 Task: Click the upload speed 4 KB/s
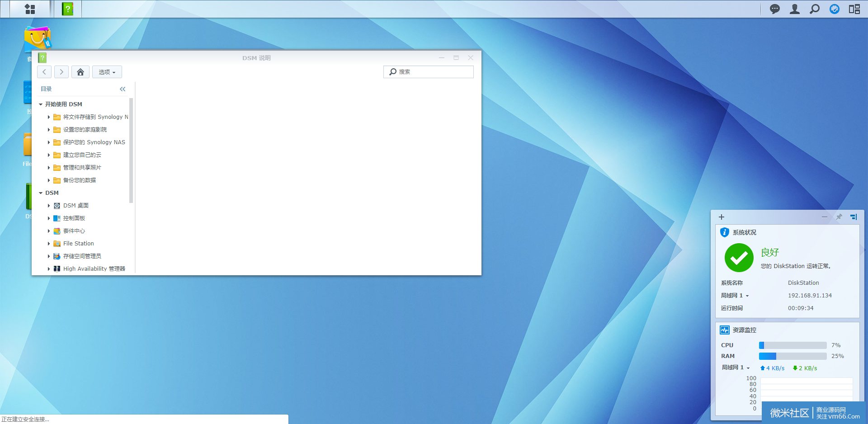click(773, 368)
